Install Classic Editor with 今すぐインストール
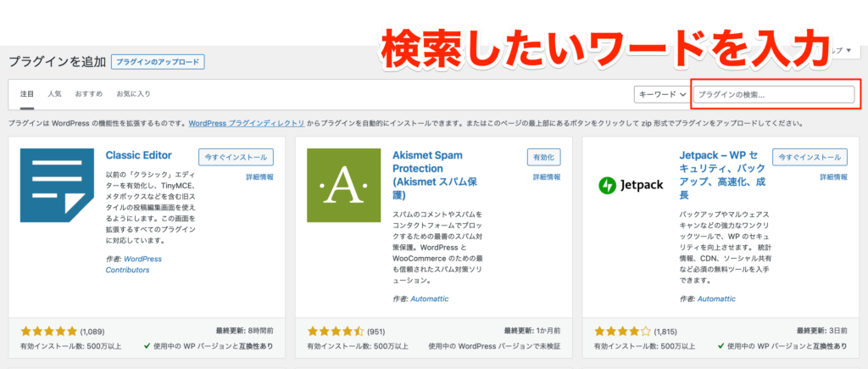The width and height of the screenshot is (868, 369). point(236,157)
